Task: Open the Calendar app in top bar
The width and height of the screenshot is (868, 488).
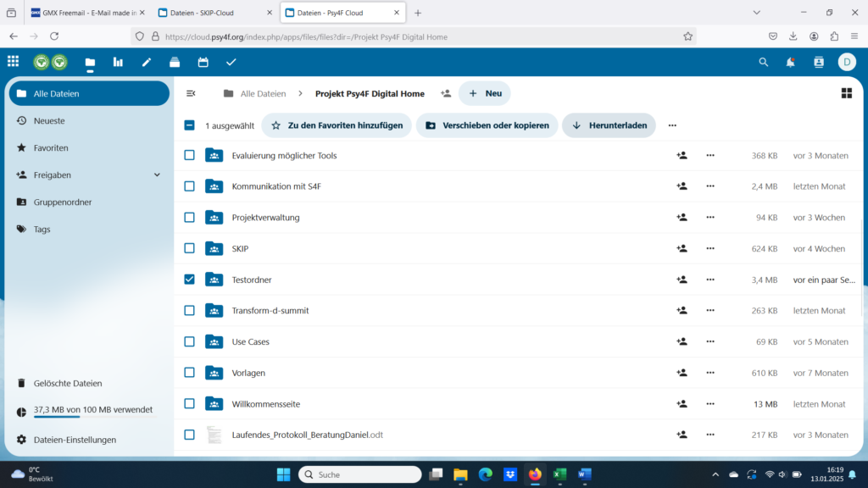Action: click(203, 62)
